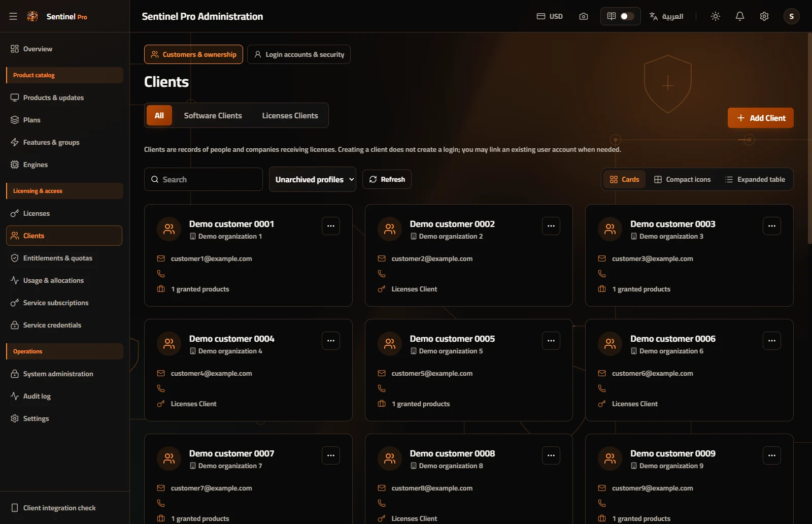
Task: Open the top bar settings gear
Action: (764, 16)
